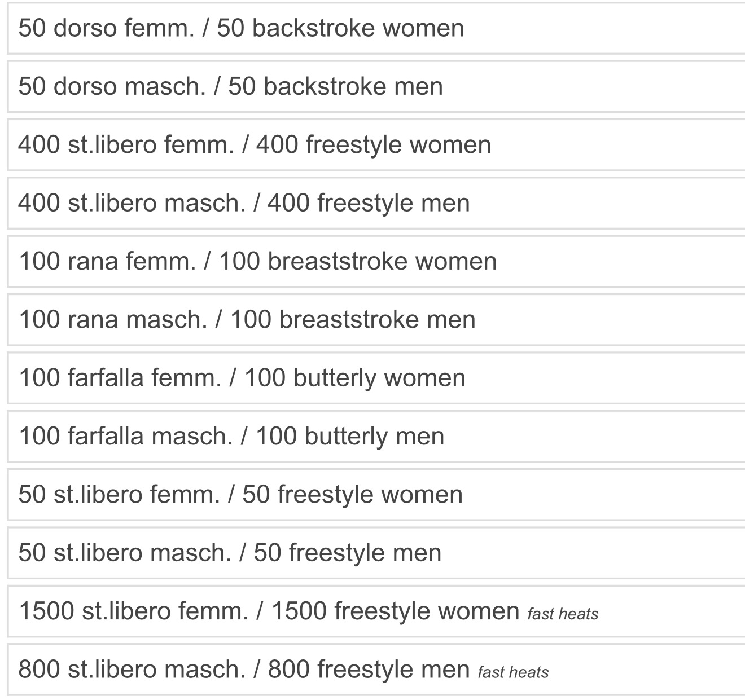This screenshot has width=745, height=700.
Task: Open the 50 freestyle women event
Action: (x=240, y=495)
